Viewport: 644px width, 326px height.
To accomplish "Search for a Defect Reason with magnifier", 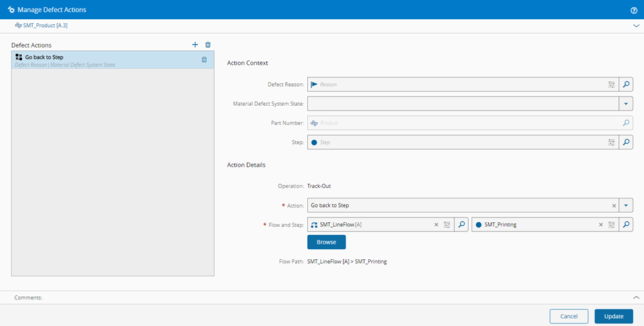I will (x=626, y=85).
